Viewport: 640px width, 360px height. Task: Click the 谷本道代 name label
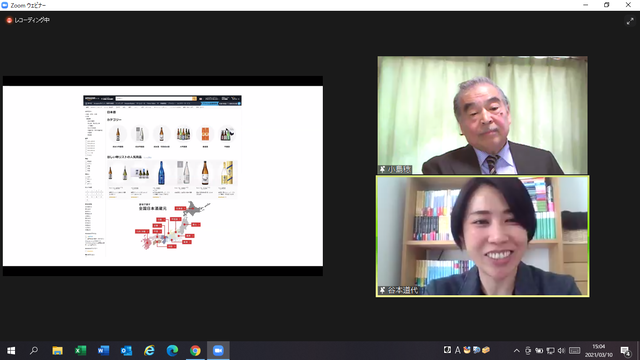pos(402,290)
